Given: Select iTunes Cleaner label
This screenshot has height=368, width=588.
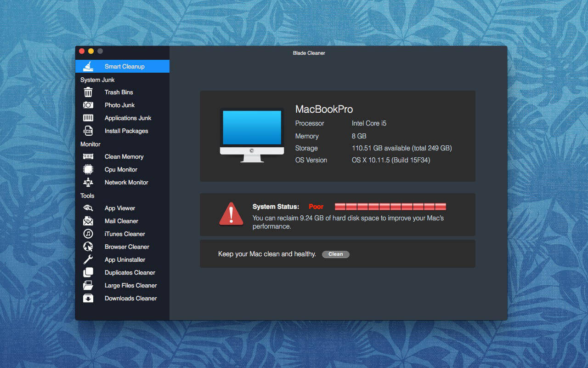Looking at the screenshot, I should point(125,234).
